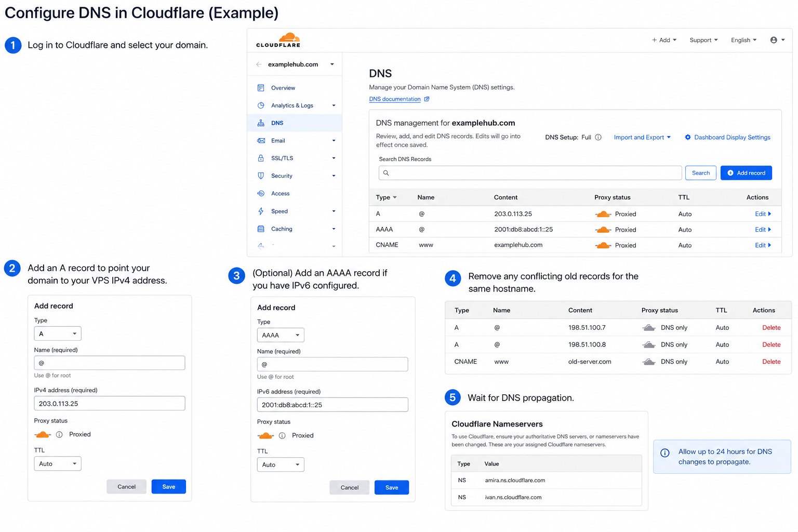Image resolution: width=798 pixels, height=532 pixels.
Task: Open Import and Export dropdown
Action: (x=642, y=137)
